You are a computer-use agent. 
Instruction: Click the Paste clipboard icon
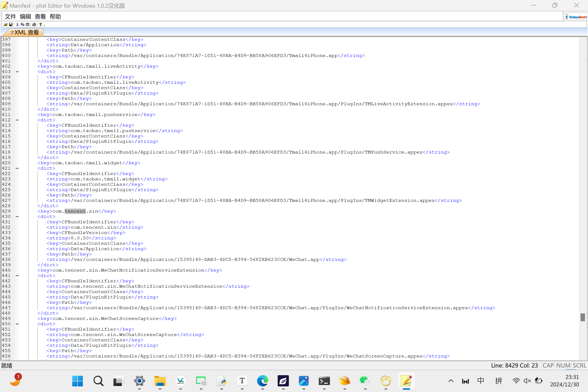[x=28, y=24]
